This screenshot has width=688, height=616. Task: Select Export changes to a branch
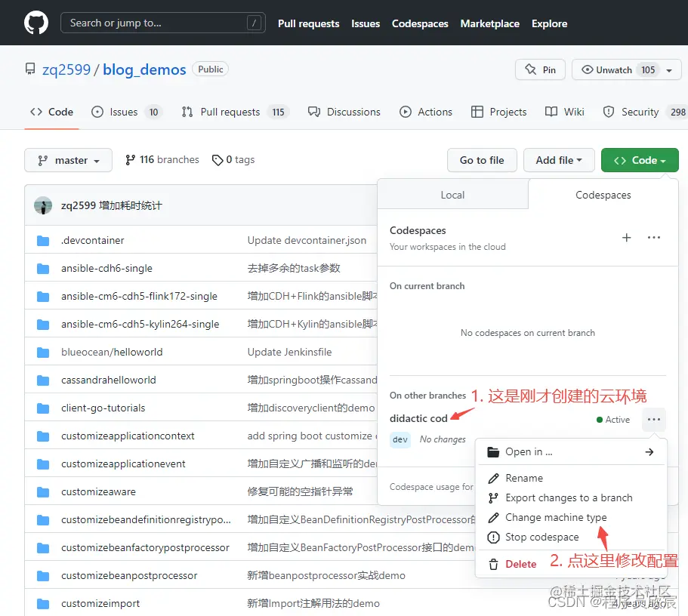point(571,498)
